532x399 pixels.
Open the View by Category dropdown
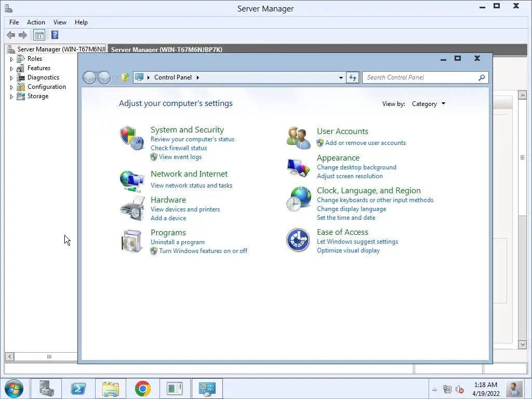point(429,104)
